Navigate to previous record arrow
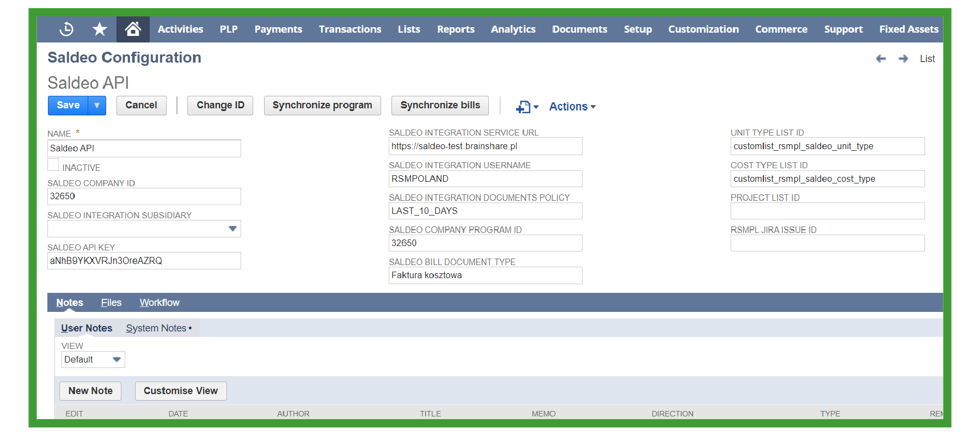Viewport: 980px width, 436px height. tap(881, 59)
